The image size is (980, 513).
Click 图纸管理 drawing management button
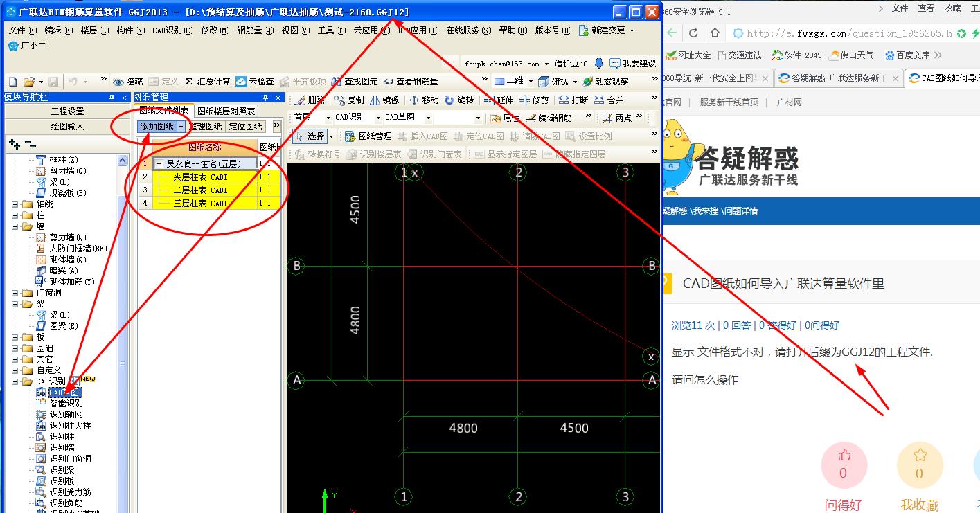[x=368, y=136]
